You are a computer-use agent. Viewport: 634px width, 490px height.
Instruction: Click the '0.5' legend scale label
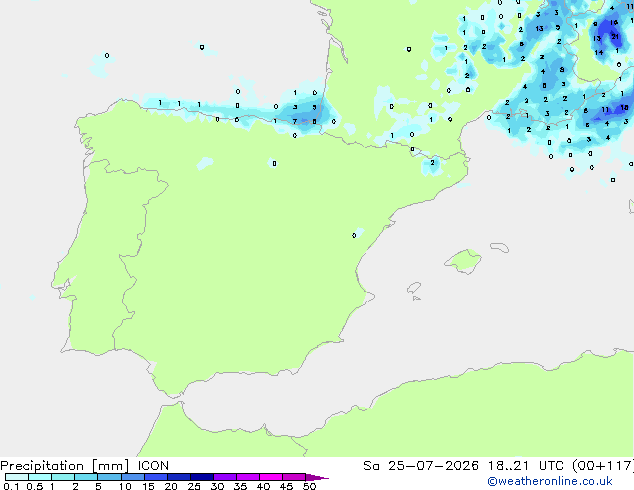click(34, 486)
